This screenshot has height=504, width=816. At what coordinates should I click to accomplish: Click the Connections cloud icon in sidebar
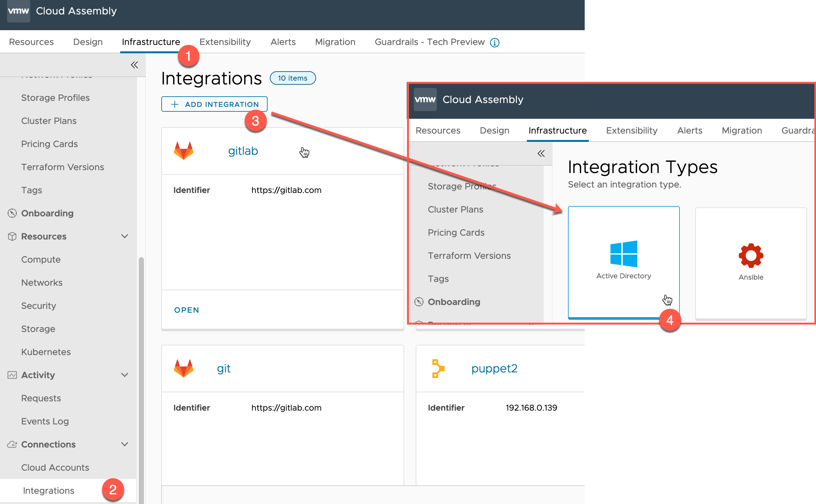point(12,444)
